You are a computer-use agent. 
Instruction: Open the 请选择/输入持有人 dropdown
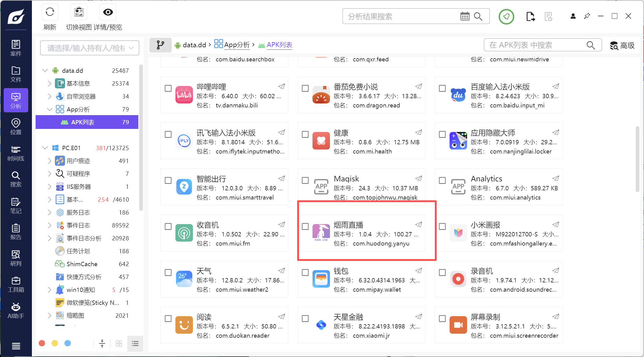[90, 48]
